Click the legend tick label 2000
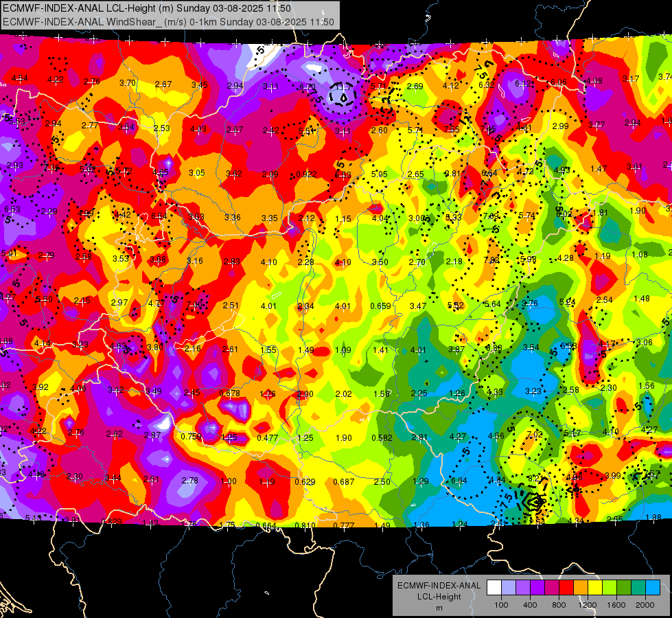Viewport: 672px width, 618px height. click(x=645, y=605)
